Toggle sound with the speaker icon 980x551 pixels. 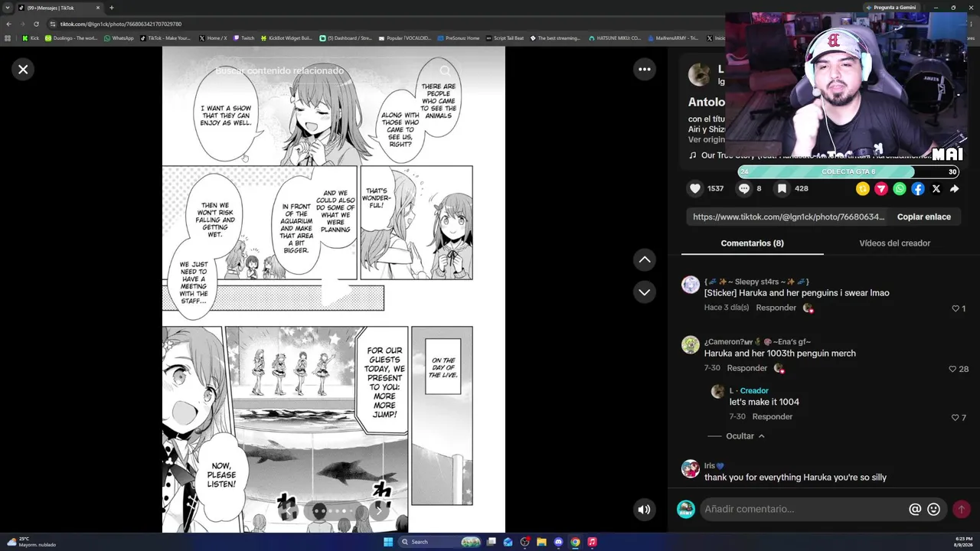pos(645,510)
